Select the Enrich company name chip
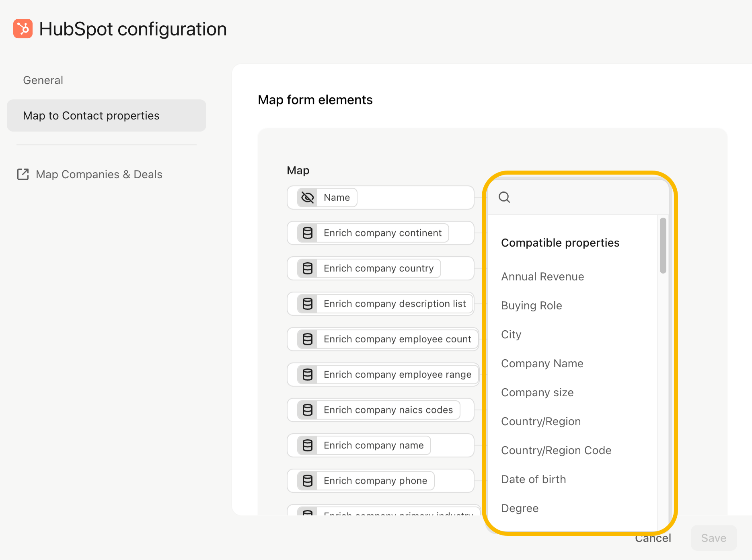The width and height of the screenshot is (752, 560). point(364,445)
